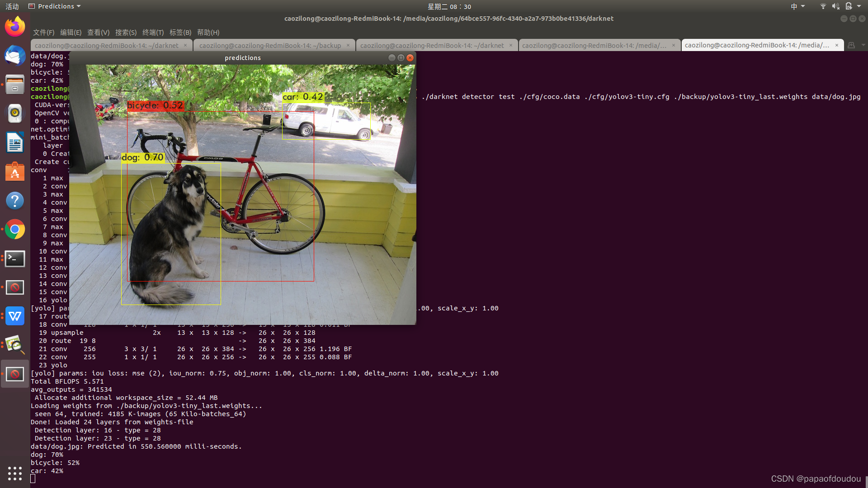The width and height of the screenshot is (868, 488).
Task: Close the predictions image window
Action: (410, 58)
